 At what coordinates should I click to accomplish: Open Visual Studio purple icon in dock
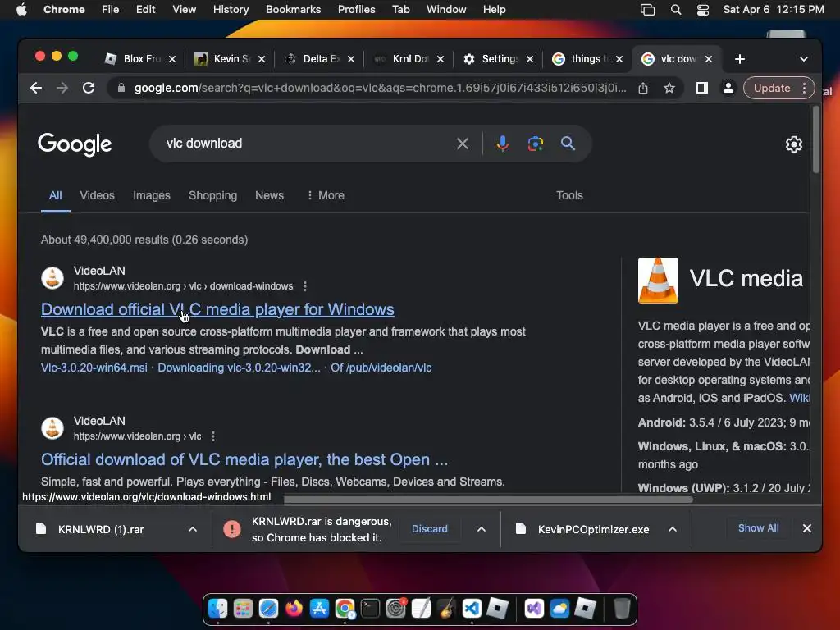tap(534, 609)
